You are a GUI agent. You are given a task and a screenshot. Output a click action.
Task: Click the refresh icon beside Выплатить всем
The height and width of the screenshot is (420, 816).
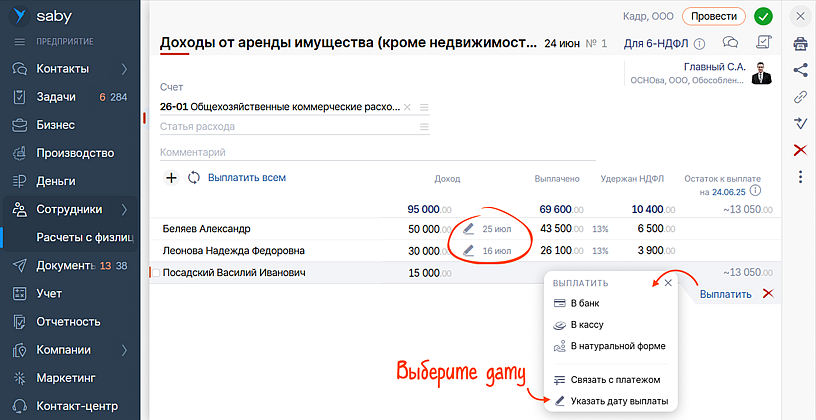click(x=193, y=178)
